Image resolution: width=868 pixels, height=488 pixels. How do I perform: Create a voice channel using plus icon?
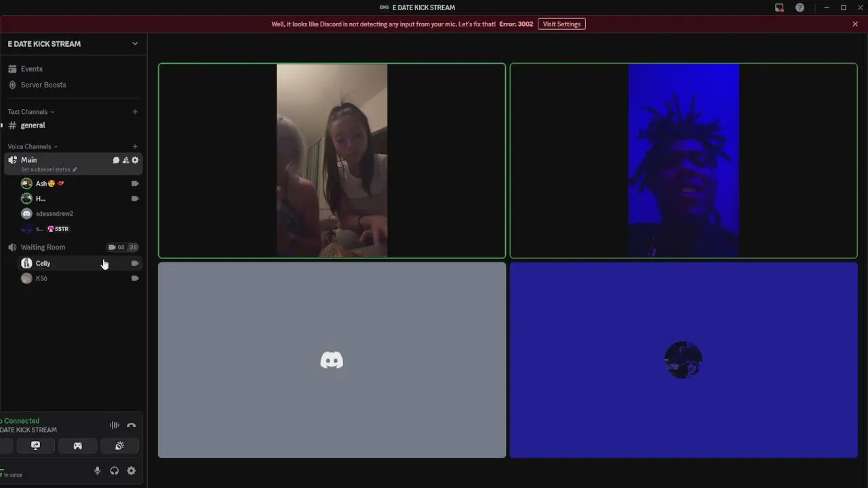point(135,146)
